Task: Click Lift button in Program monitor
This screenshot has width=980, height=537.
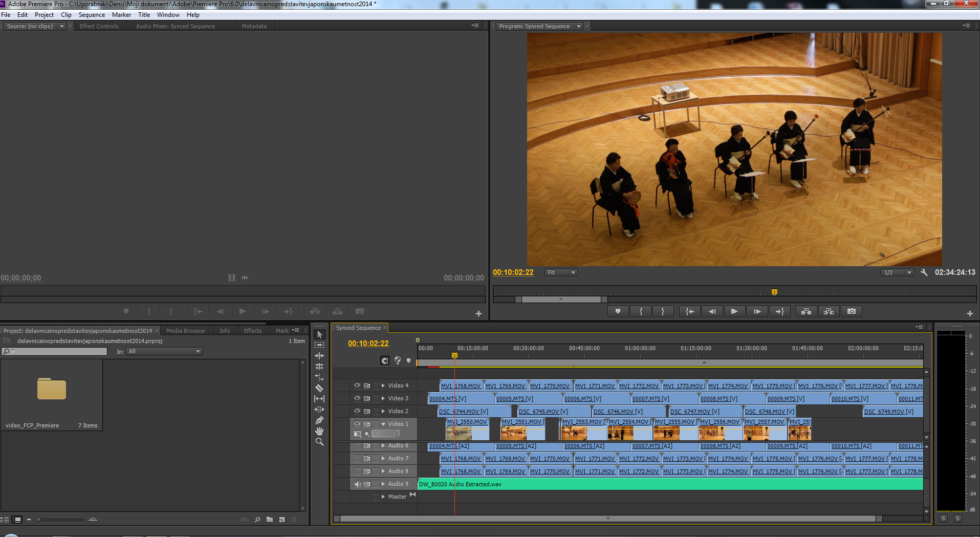Action: [806, 311]
